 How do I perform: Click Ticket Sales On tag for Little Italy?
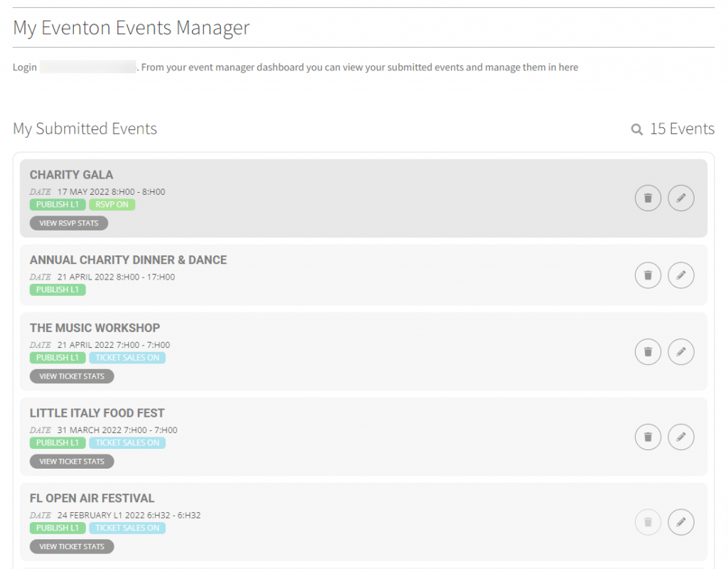tap(127, 443)
